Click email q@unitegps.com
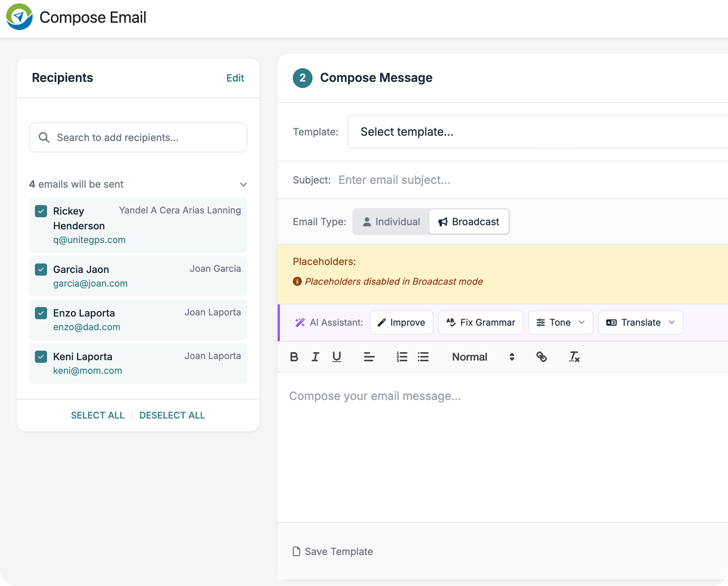The width and height of the screenshot is (728, 586). 89,240
